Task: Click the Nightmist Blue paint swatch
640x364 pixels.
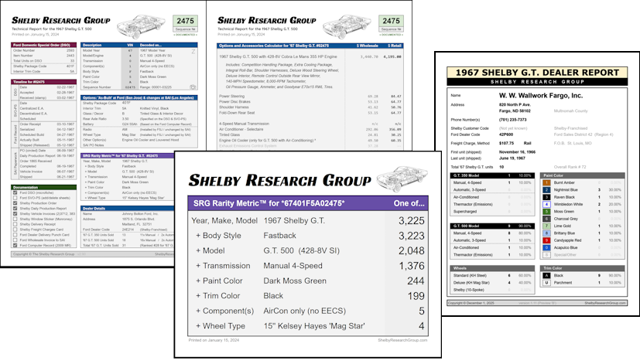Action: 546,190
